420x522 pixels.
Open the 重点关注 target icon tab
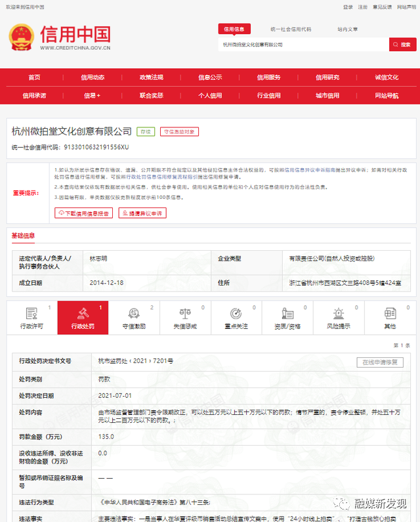tap(236, 318)
